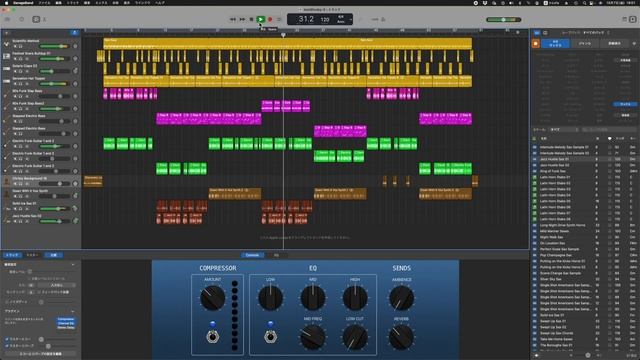This screenshot has width=640, height=360.
Task: Stop playback with the stop button
Action: [251, 19]
